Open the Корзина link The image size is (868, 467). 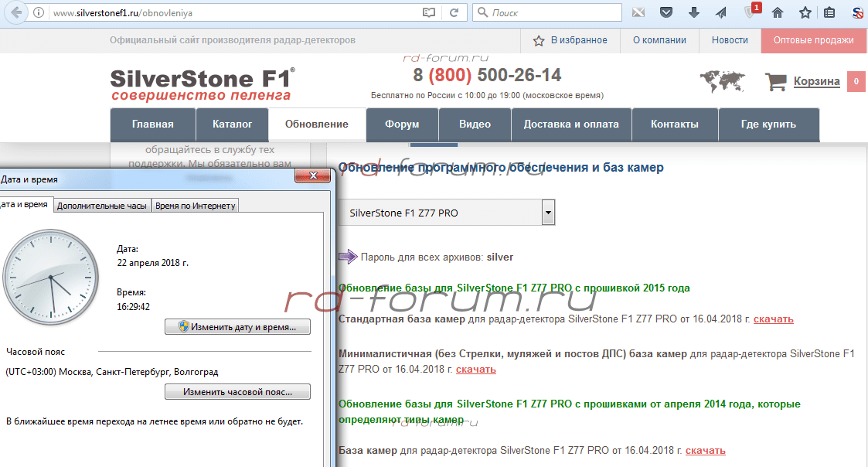pyautogui.click(x=816, y=81)
